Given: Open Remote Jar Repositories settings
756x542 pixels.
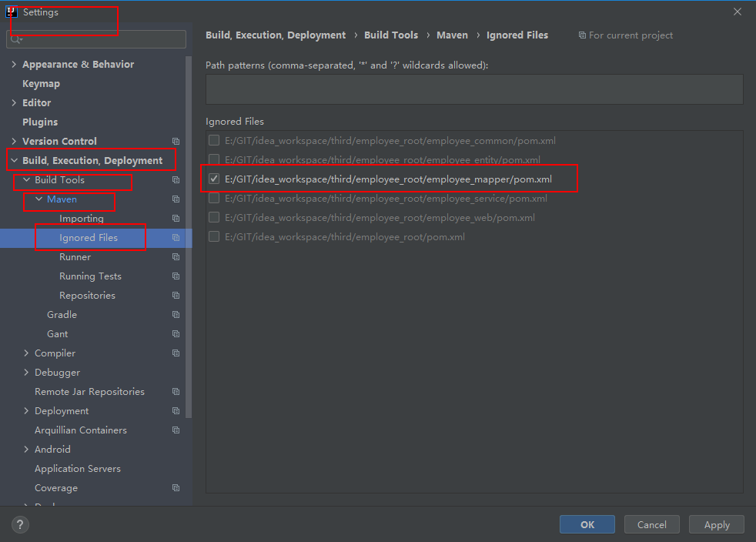Looking at the screenshot, I should point(89,392).
